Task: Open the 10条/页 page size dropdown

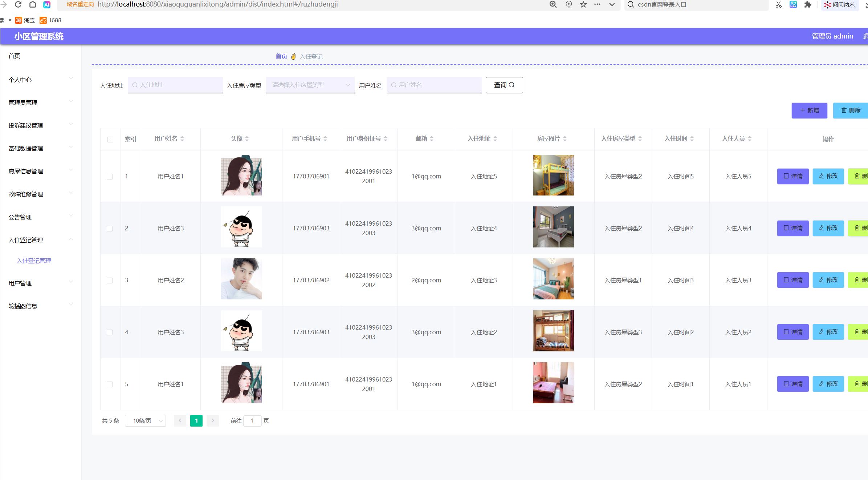Action: pyautogui.click(x=145, y=420)
